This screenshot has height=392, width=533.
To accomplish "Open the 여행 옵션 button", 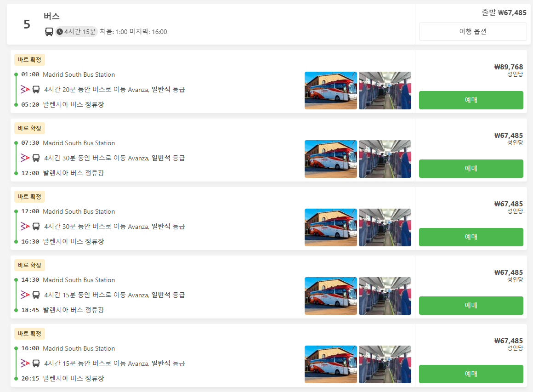I will point(473,32).
